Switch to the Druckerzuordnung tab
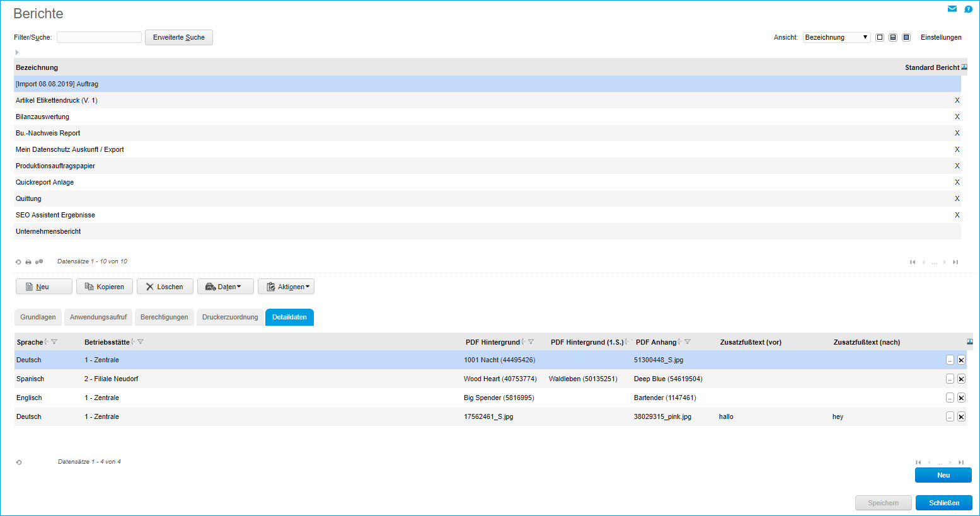 click(230, 317)
